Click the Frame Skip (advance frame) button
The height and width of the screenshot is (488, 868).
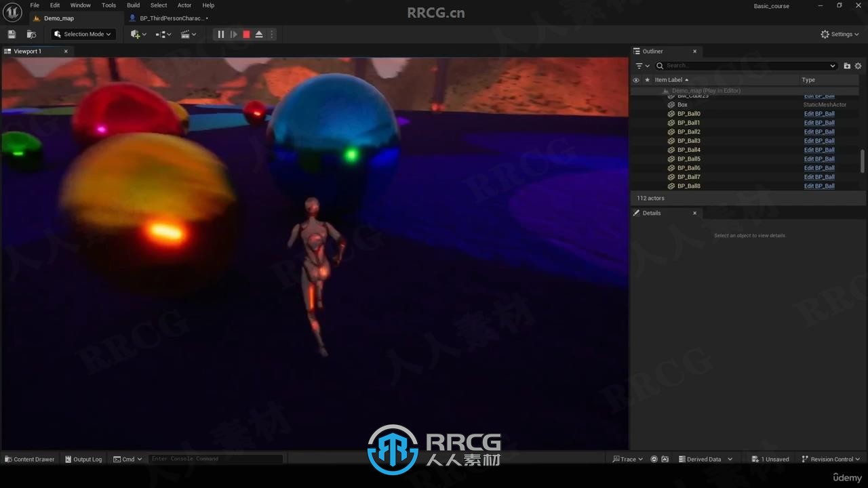(x=233, y=34)
